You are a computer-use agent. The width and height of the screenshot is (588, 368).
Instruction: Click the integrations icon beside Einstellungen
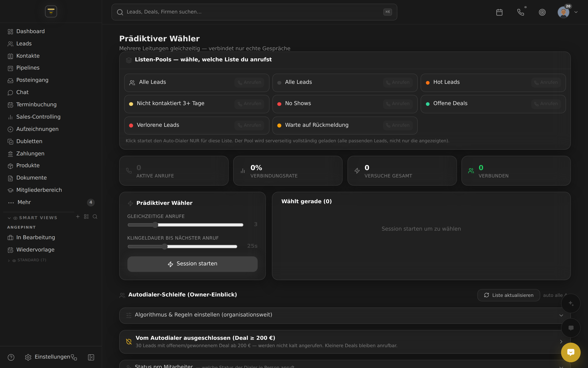click(74, 357)
